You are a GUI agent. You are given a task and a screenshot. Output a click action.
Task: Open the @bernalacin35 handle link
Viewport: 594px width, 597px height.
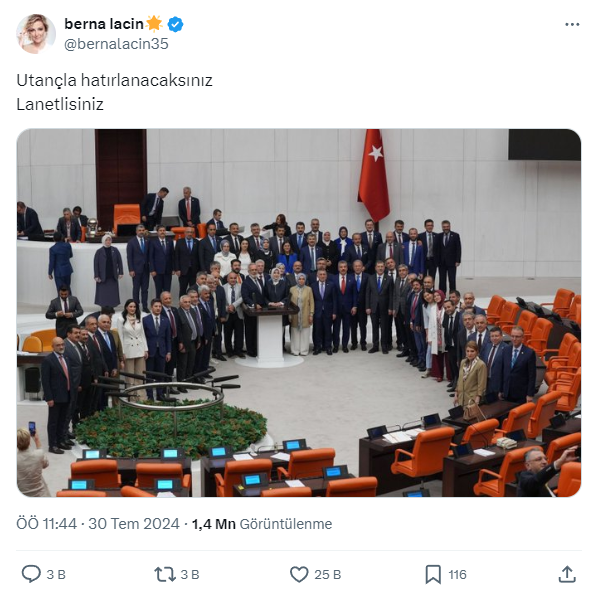(116, 44)
